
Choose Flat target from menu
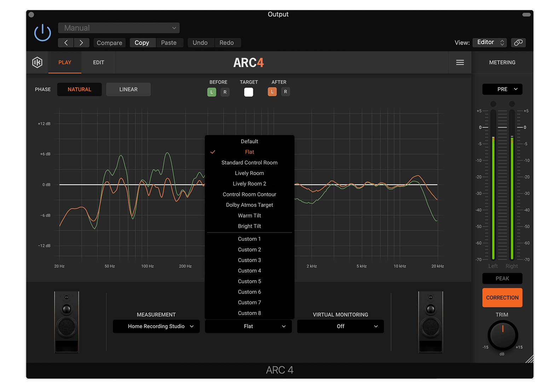[249, 152]
